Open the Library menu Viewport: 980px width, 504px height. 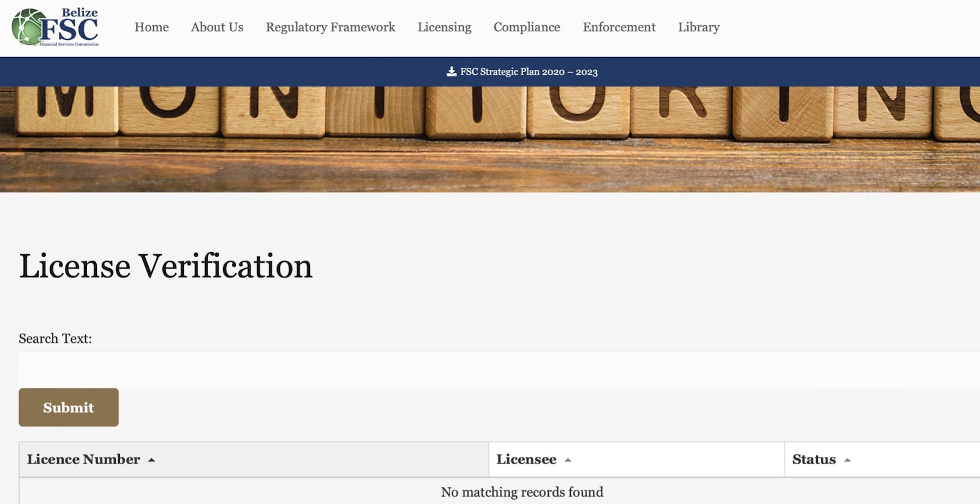698,27
